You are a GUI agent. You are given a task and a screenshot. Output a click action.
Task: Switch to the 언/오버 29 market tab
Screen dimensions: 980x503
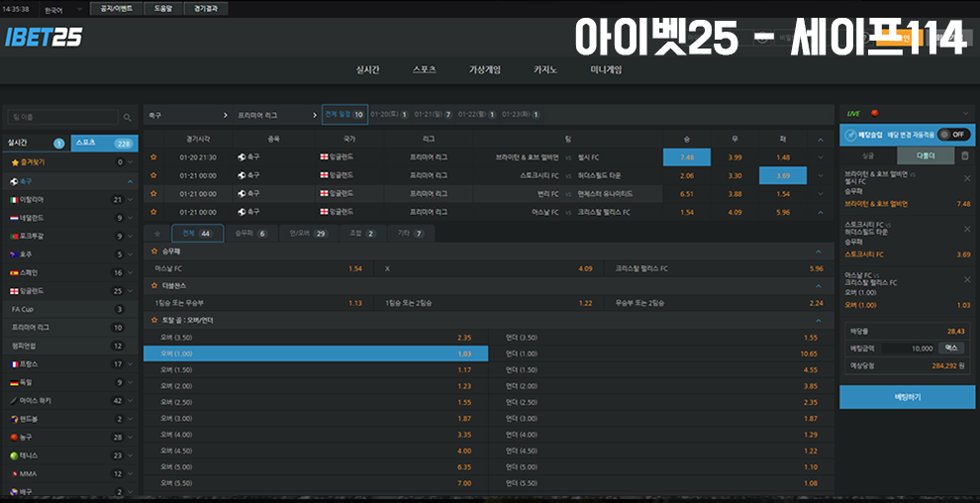309,234
